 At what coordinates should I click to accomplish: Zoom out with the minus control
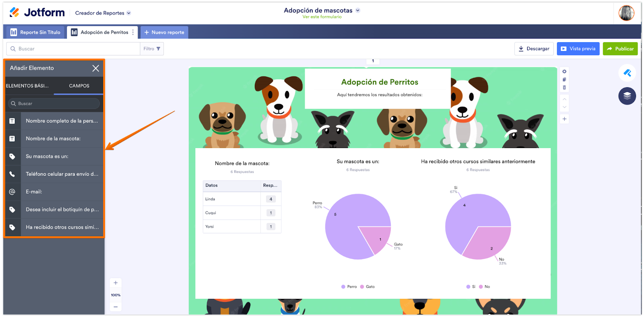point(116,307)
